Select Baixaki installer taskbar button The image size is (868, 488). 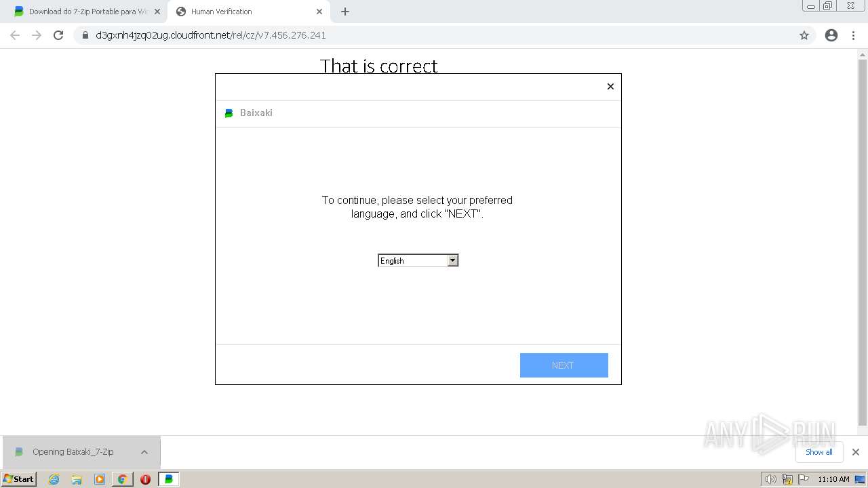coord(169,479)
